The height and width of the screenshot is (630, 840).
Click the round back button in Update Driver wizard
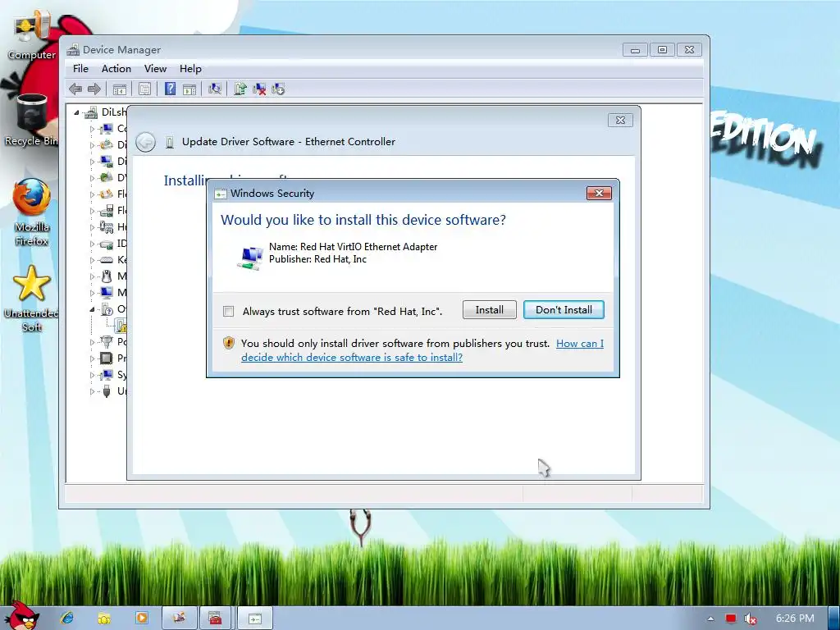pyautogui.click(x=146, y=142)
